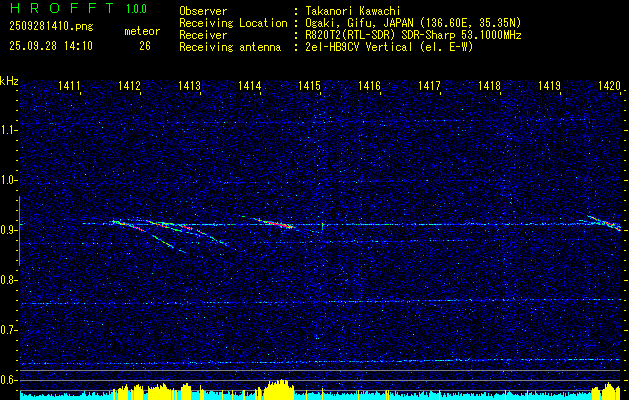Click the 0.6 kHz axis value
The image size is (629, 400).
click(x=8, y=380)
